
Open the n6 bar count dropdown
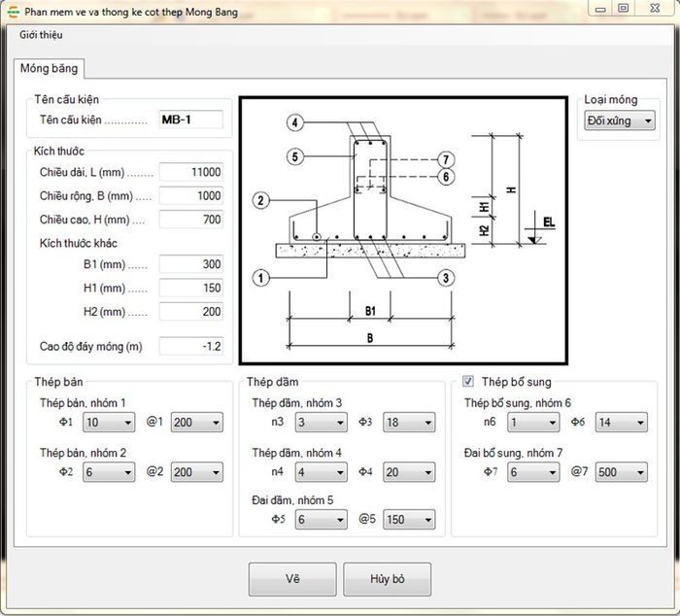pos(533,422)
